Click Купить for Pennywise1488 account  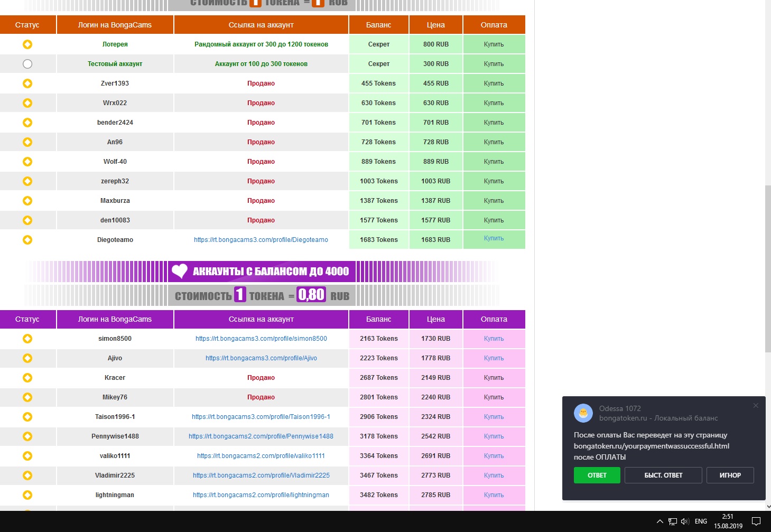494,436
